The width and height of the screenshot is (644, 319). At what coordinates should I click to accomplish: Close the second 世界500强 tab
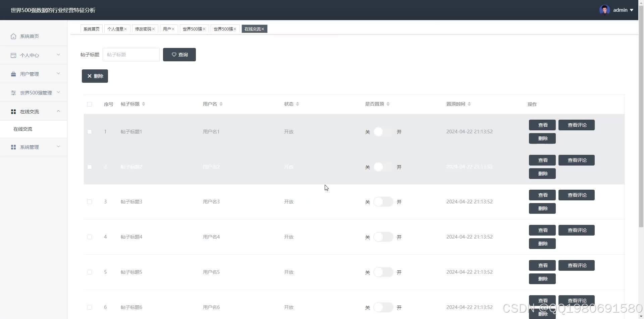(235, 29)
